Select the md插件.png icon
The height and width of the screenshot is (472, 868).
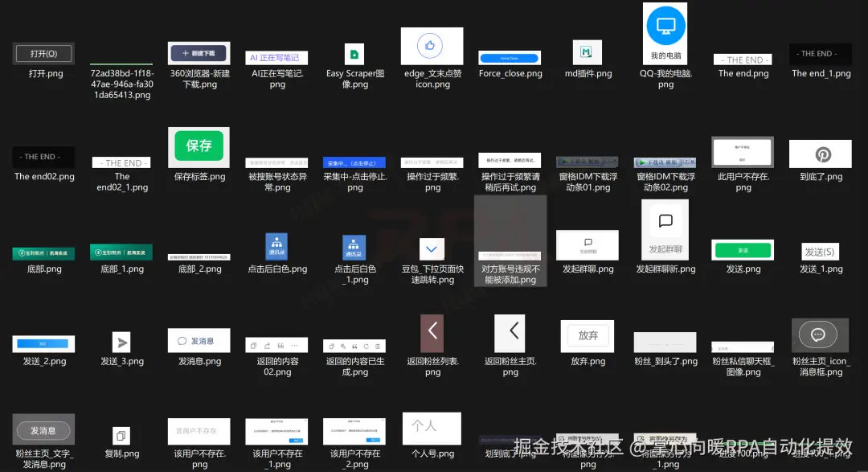(x=587, y=52)
